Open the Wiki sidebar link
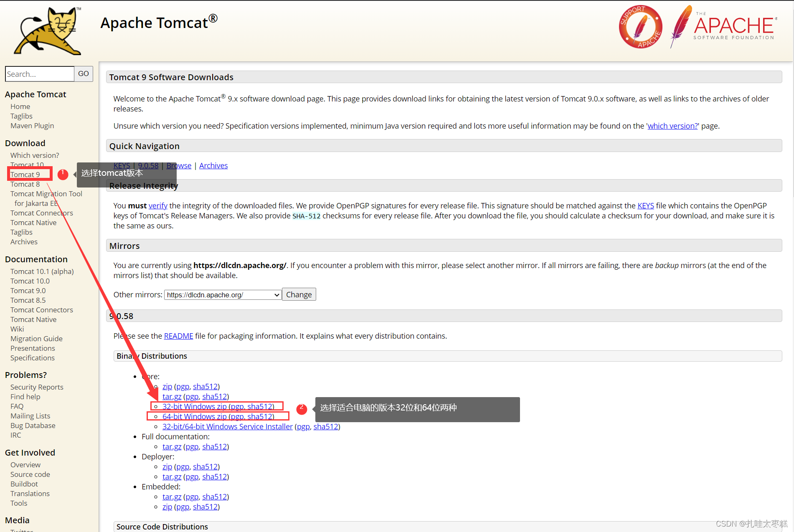794x532 pixels. coord(17,329)
